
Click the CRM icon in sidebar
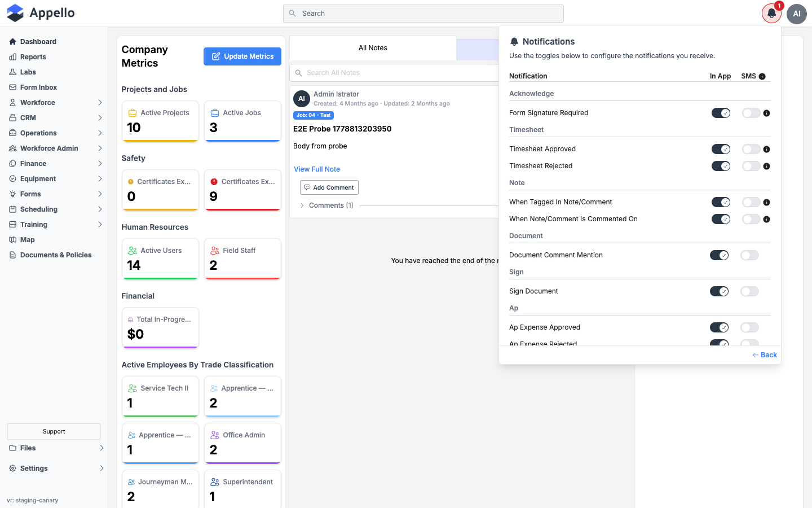[x=12, y=118]
